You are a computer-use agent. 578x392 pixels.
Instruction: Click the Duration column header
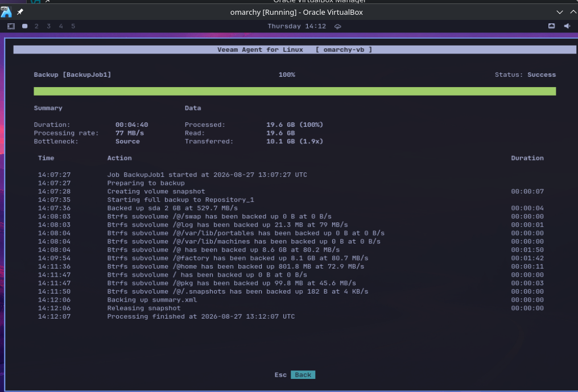coord(527,158)
